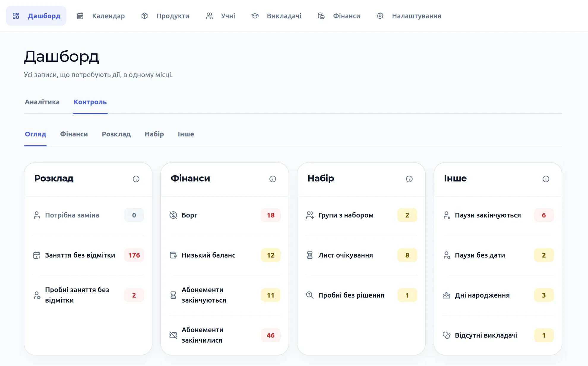Open Абонементи закінчуються row
The width and height of the screenshot is (588, 366).
[x=225, y=295]
